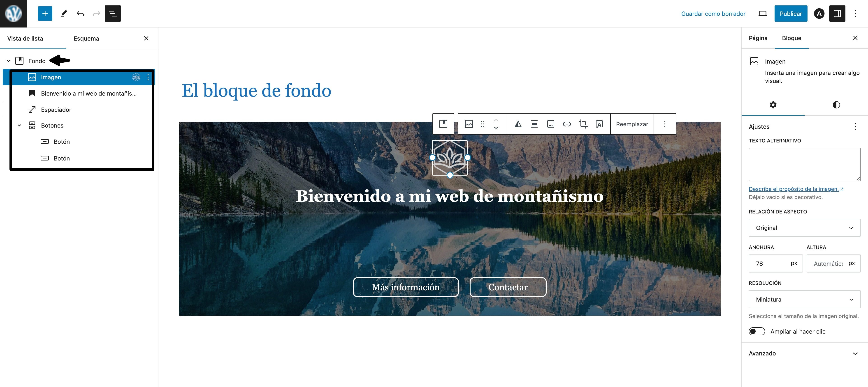This screenshot has width=868, height=387.
Task: Toggle Ampliar al hacer clic switch
Action: (x=757, y=332)
